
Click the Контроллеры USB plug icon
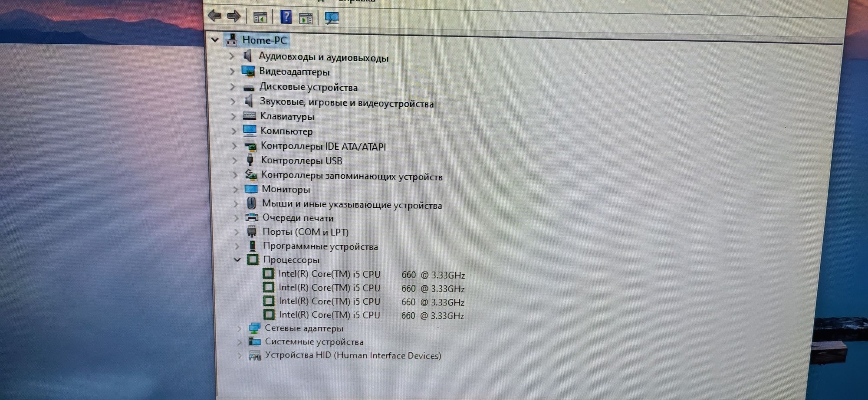point(250,160)
